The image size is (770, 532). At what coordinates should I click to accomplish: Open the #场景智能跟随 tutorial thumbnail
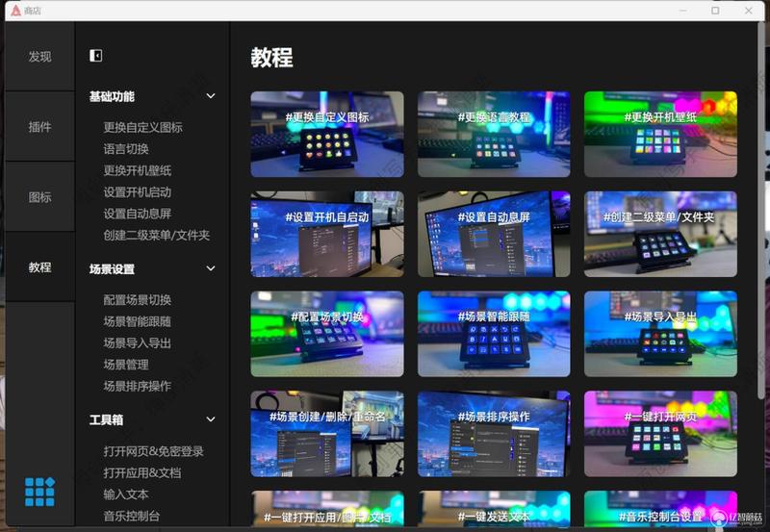tap(494, 334)
